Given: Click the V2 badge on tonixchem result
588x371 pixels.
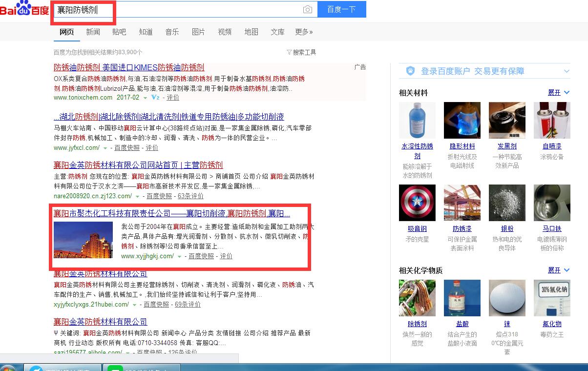Looking at the screenshot, I should [155, 98].
